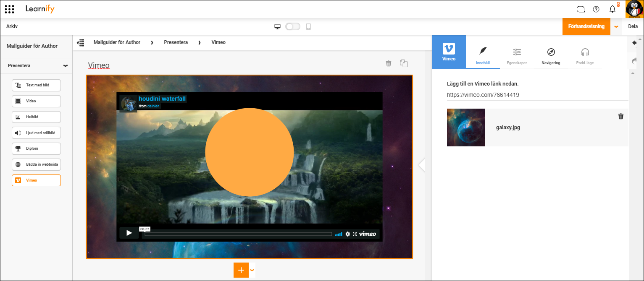The image size is (644, 281).
Task: Open Vimeo player settings gear
Action: tap(347, 234)
